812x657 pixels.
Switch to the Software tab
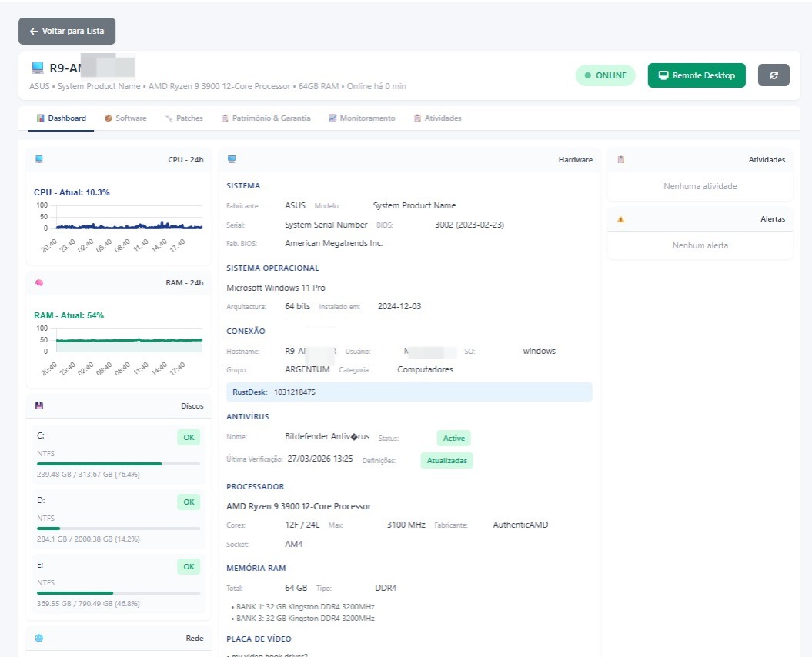(125, 118)
